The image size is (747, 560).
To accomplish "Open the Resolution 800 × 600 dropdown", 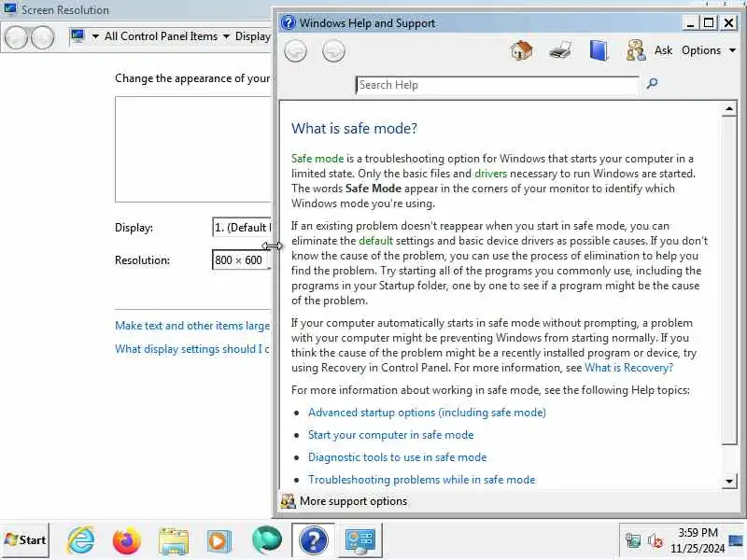I will pyautogui.click(x=242, y=260).
